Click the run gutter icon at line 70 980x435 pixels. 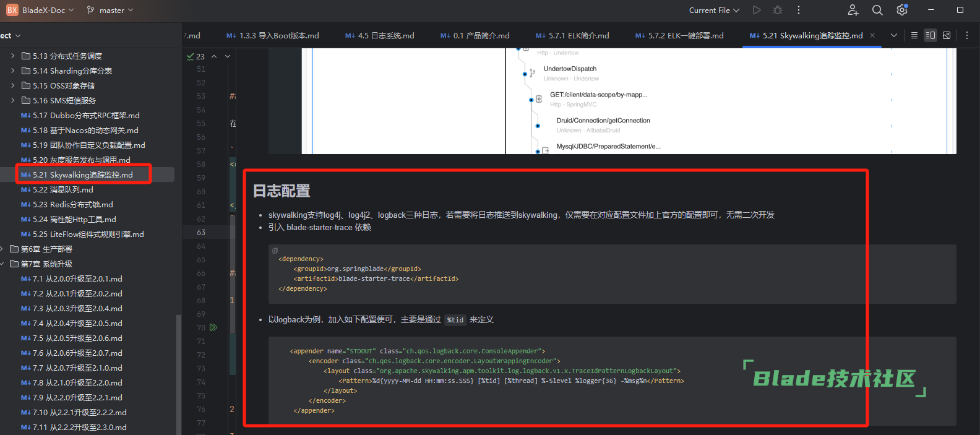(213, 327)
